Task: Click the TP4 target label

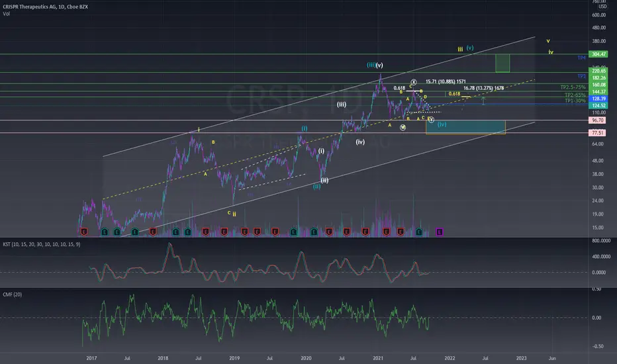Action: (581, 58)
